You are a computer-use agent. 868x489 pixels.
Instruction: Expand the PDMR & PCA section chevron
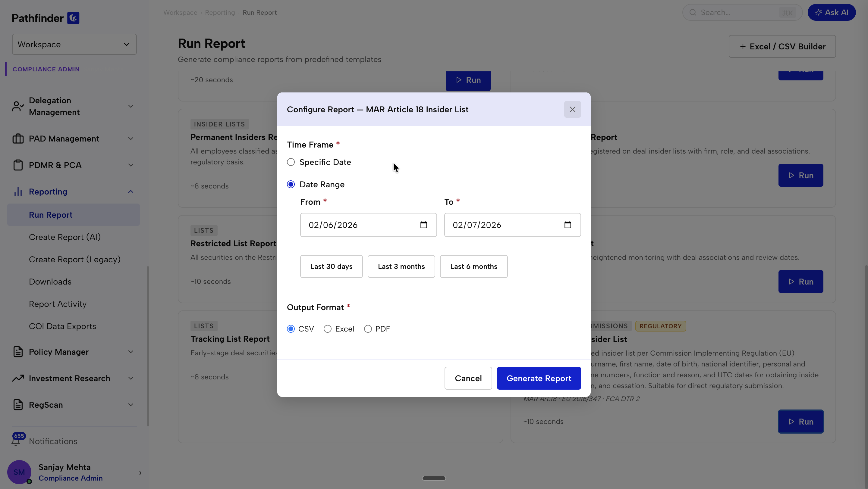pyautogui.click(x=131, y=165)
